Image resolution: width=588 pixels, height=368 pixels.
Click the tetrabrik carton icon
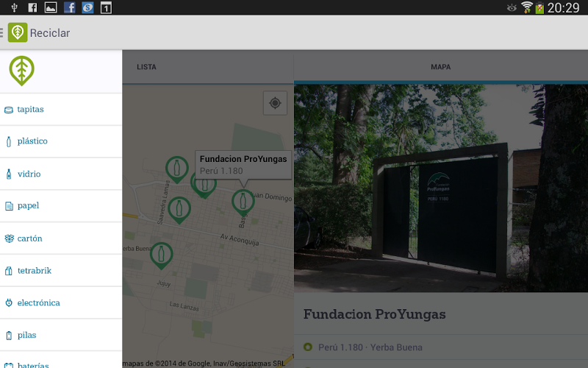pos(9,271)
